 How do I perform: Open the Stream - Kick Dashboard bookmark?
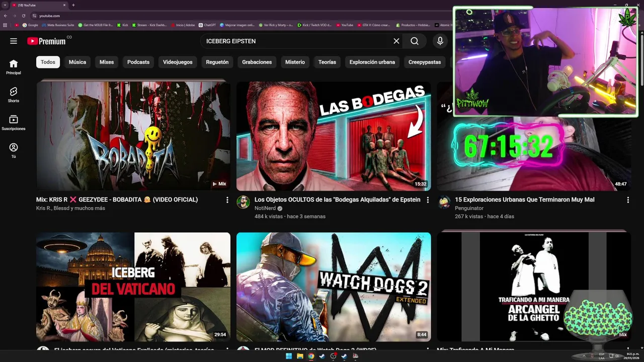(x=149, y=25)
